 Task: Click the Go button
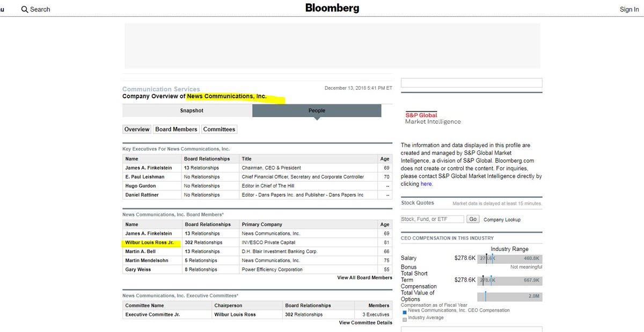[x=473, y=219]
